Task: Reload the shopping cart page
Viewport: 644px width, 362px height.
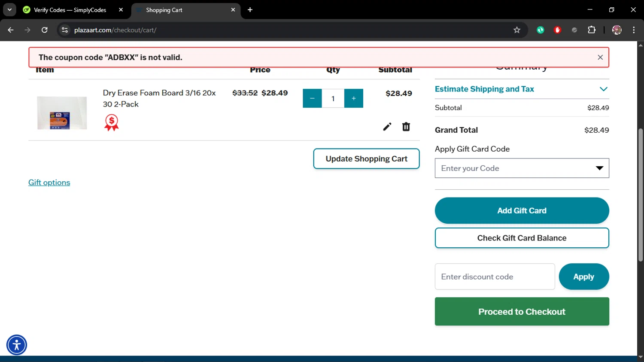Action: (45, 30)
